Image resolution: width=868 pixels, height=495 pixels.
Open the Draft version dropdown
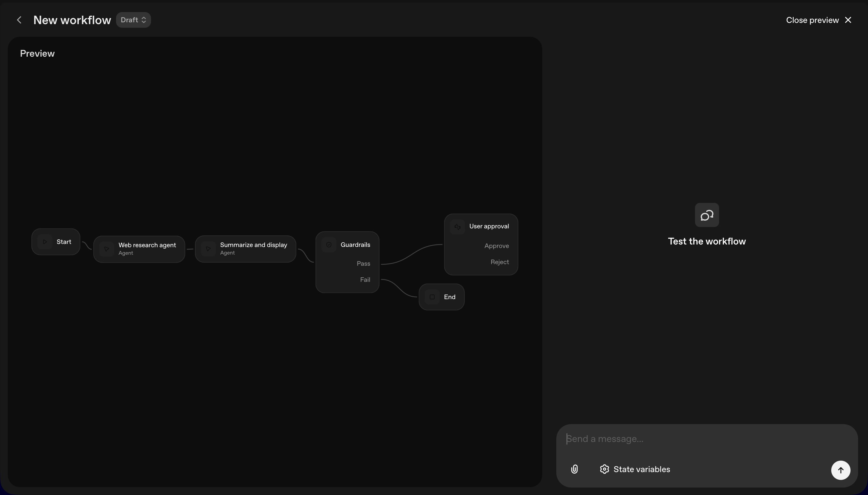pyautogui.click(x=133, y=20)
